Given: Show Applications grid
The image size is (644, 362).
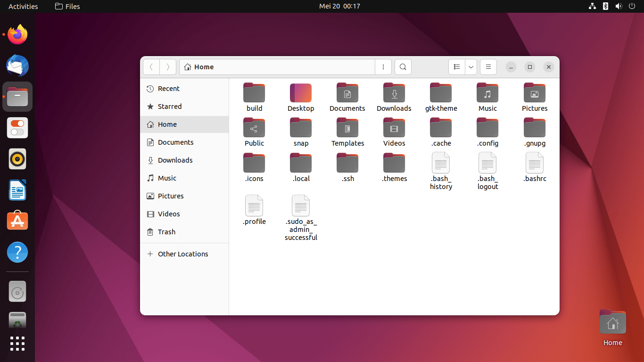Looking at the screenshot, I should point(17,344).
